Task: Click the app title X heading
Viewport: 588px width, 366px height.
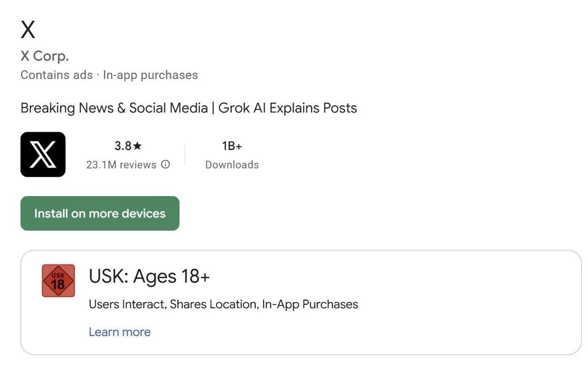Action: tap(28, 30)
